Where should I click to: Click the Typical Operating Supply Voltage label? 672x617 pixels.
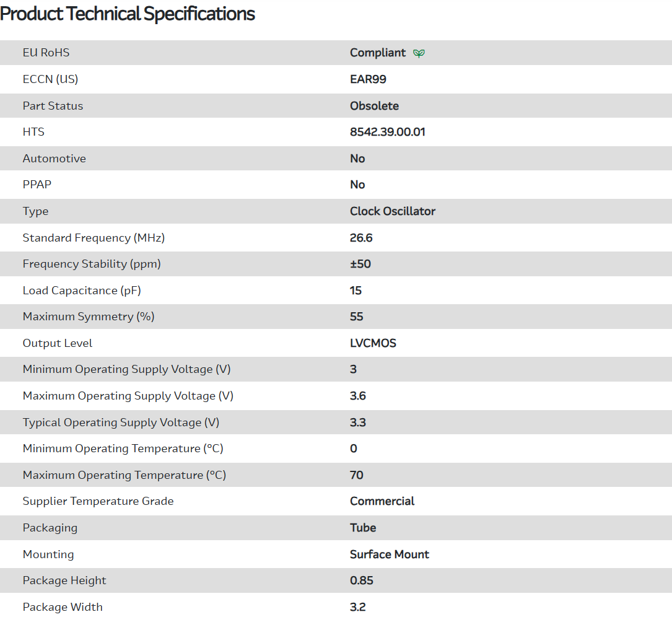click(121, 422)
